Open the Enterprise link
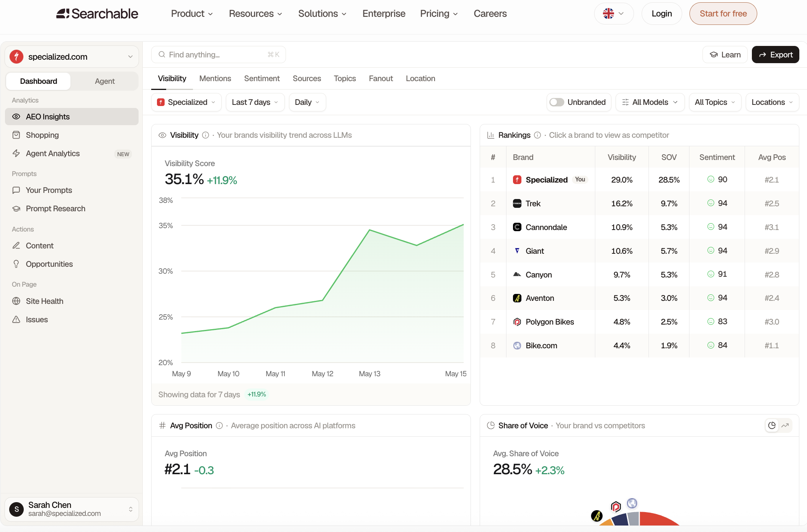807x532 pixels. pos(384,14)
